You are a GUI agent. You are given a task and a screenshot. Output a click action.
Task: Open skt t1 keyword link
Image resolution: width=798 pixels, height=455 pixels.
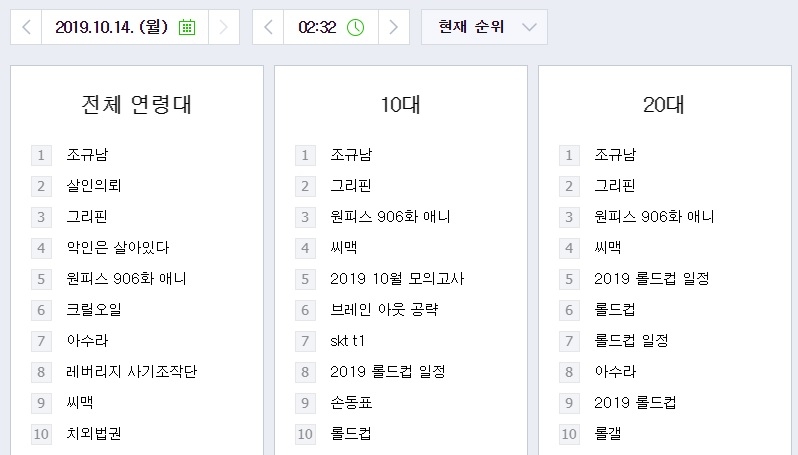pyautogui.click(x=350, y=341)
